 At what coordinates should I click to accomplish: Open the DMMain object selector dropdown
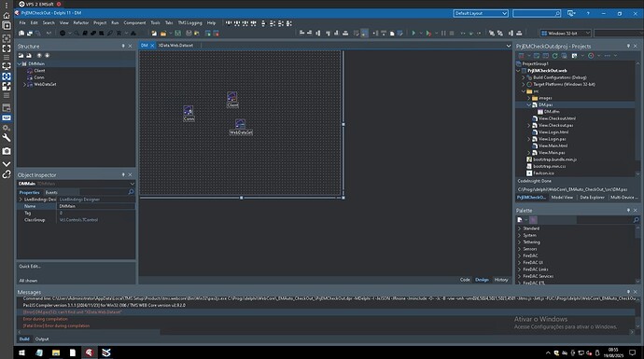(x=132, y=184)
